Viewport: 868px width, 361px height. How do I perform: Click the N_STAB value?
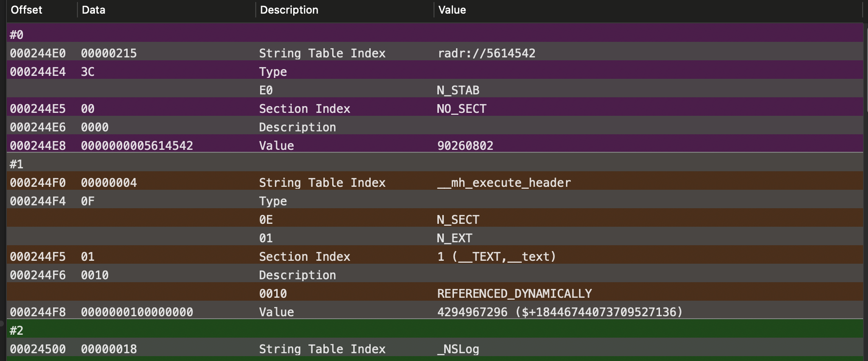(458, 90)
